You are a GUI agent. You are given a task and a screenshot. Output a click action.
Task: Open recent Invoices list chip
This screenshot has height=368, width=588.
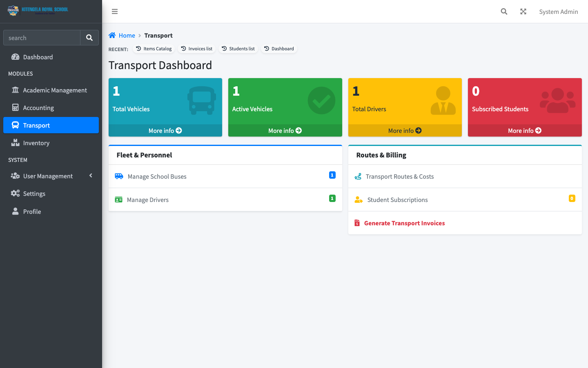click(x=197, y=49)
